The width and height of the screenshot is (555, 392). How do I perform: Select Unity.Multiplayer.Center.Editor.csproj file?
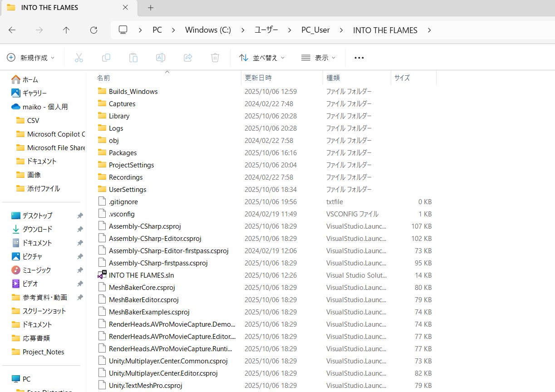265,373
